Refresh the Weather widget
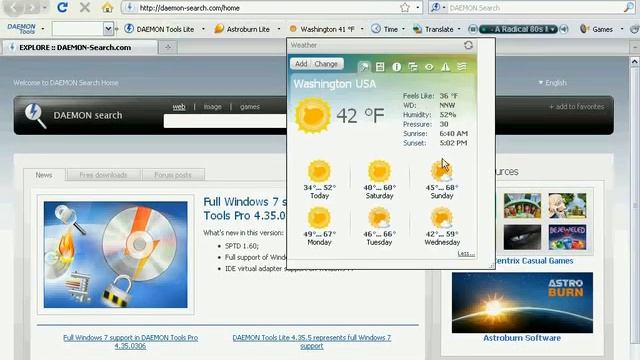 tap(468, 45)
